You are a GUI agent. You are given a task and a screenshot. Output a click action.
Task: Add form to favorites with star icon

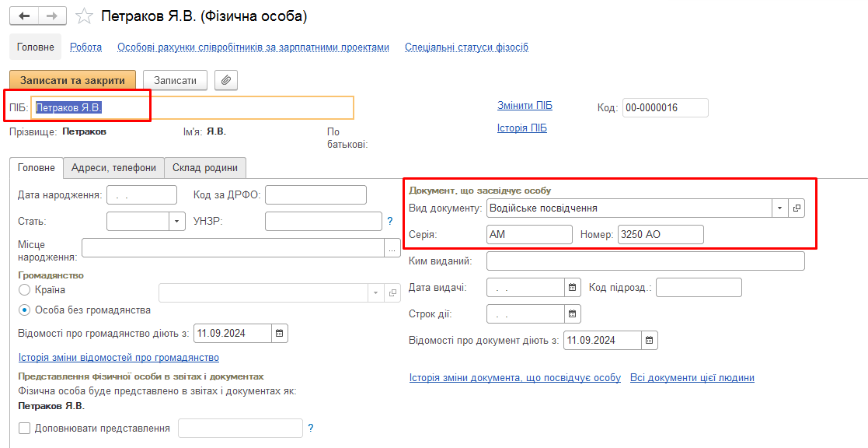pyautogui.click(x=85, y=16)
